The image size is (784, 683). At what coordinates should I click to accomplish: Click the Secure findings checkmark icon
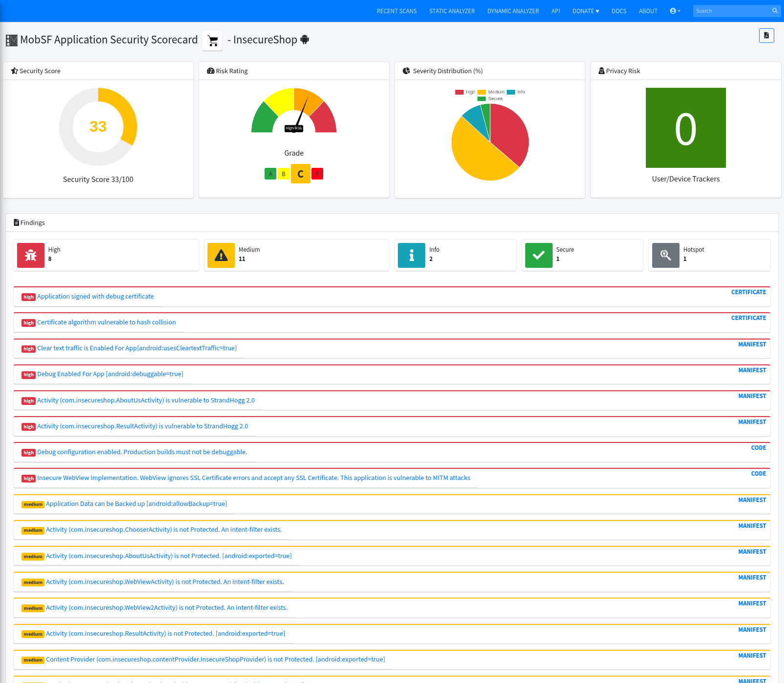(x=538, y=255)
